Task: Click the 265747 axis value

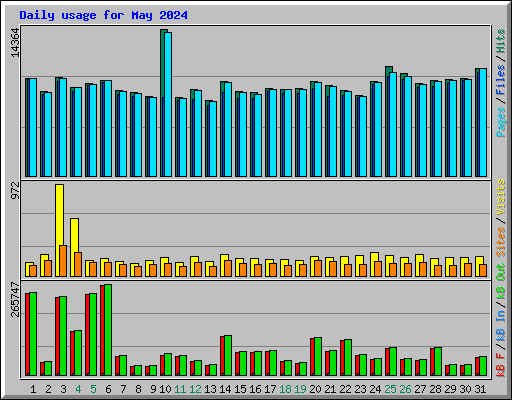Action: click(15, 299)
